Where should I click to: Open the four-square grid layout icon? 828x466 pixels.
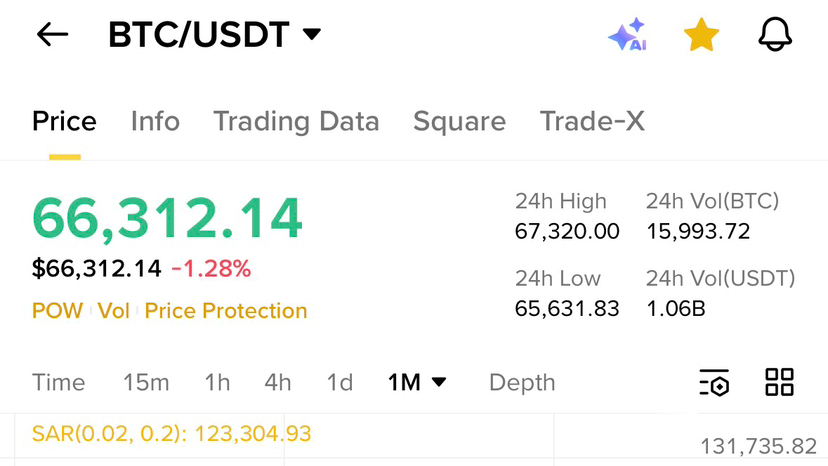pyautogui.click(x=779, y=382)
